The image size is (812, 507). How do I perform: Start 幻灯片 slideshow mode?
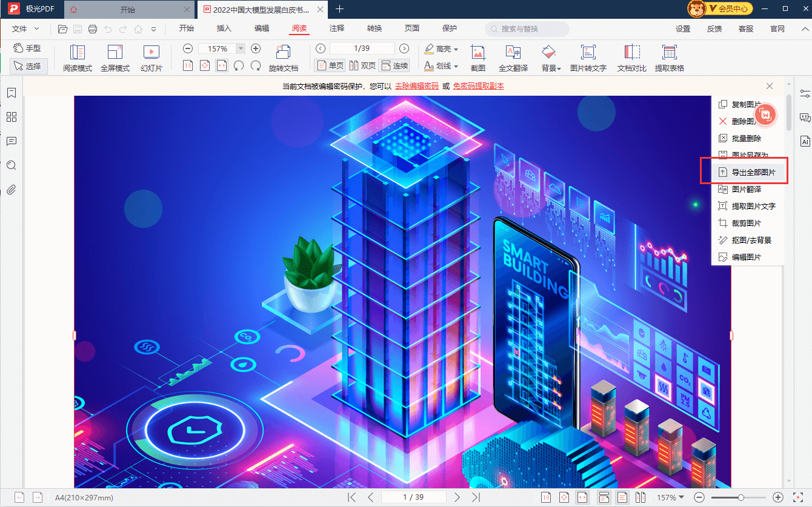pyautogui.click(x=151, y=58)
